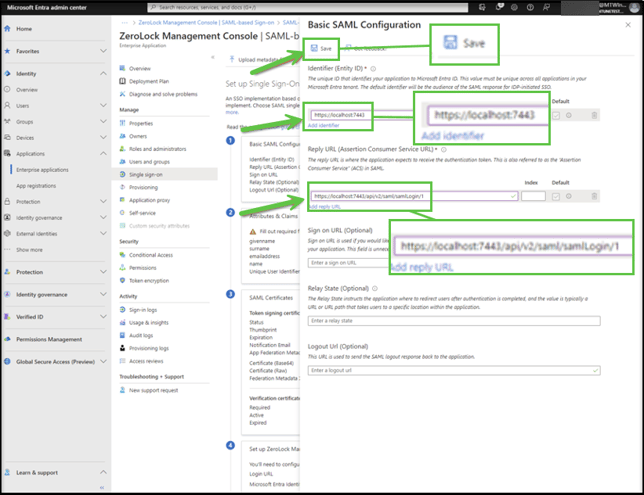This screenshot has height=495, width=644.
Task: Click the Enter a sign on URL field
Action: tap(348, 263)
